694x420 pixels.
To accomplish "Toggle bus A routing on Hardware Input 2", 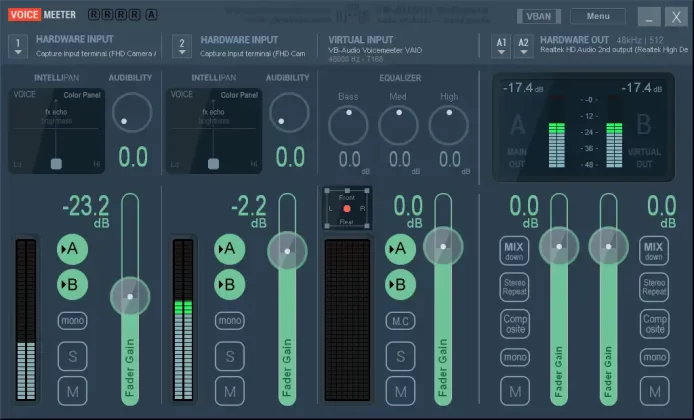I will pyautogui.click(x=229, y=249).
